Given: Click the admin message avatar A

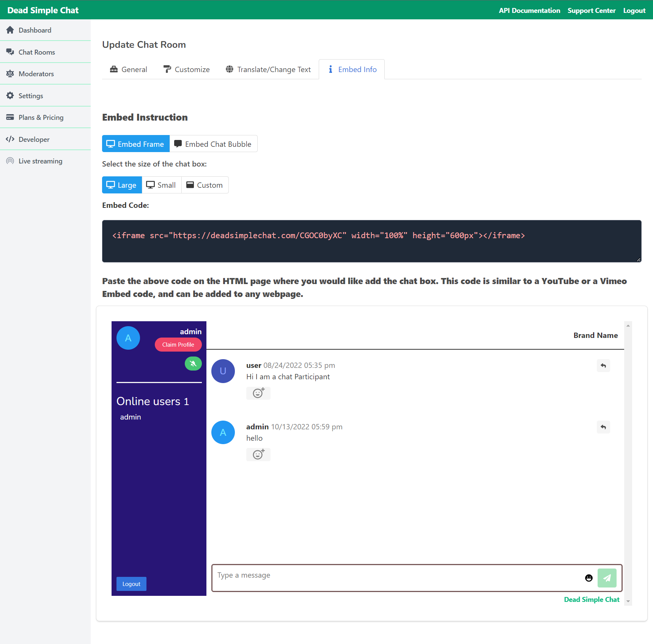Looking at the screenshot, I should [223, 432].
